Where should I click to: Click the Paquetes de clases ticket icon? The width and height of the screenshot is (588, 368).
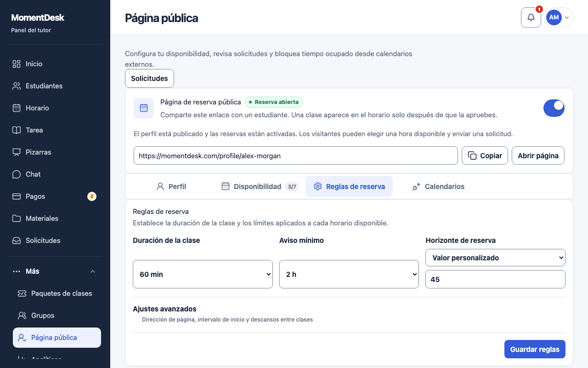(22, 293)
